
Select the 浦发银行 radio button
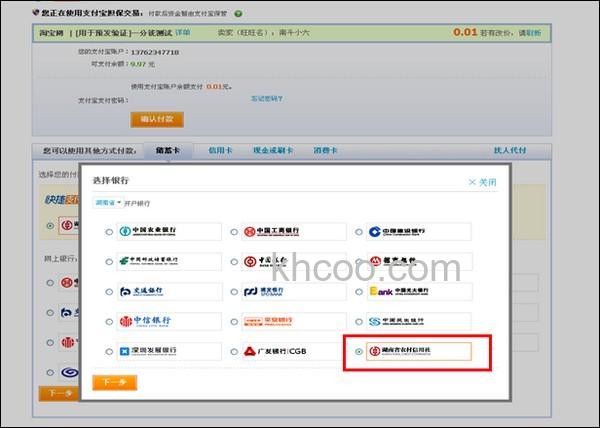[234, 292]
